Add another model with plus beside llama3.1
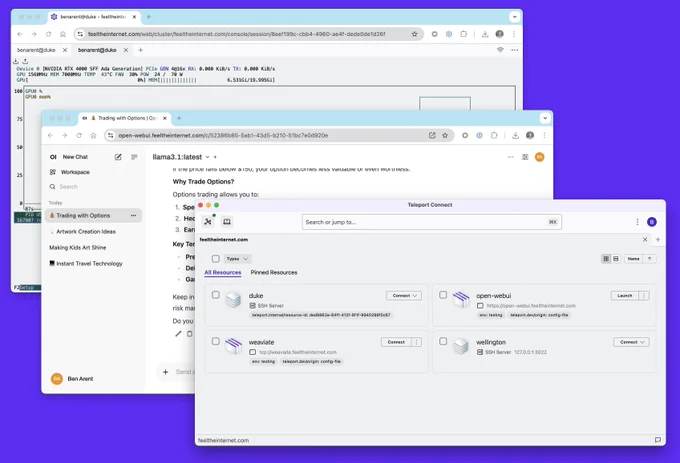 click(215, 157)
